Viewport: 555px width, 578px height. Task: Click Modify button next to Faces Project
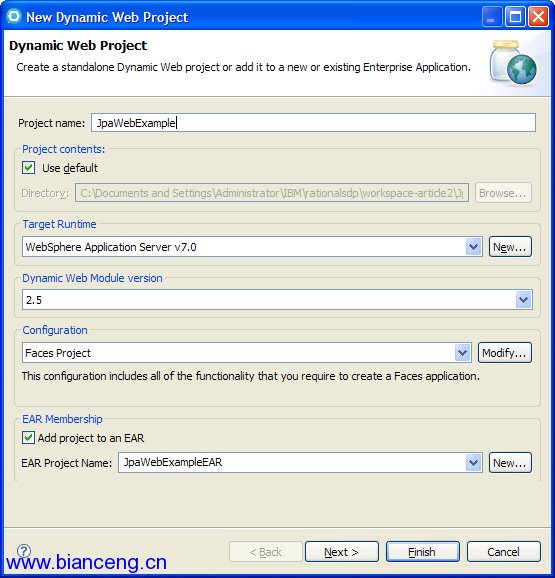pos(505,353)
